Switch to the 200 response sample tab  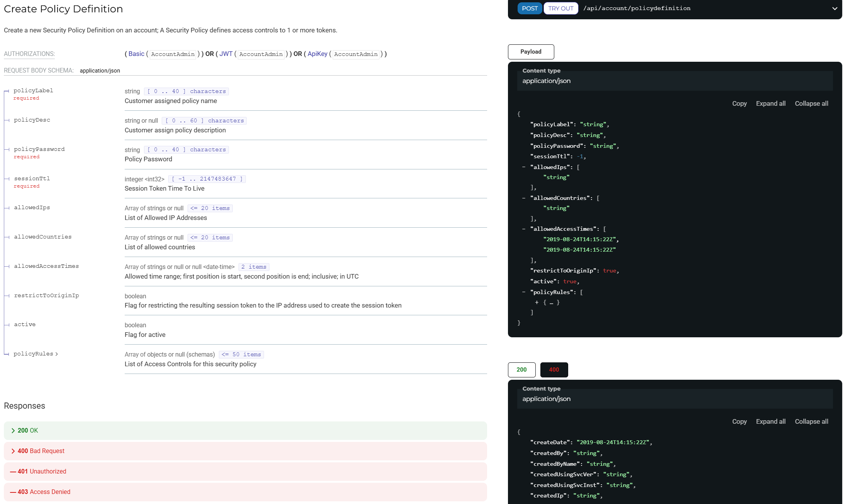point(521,370)
